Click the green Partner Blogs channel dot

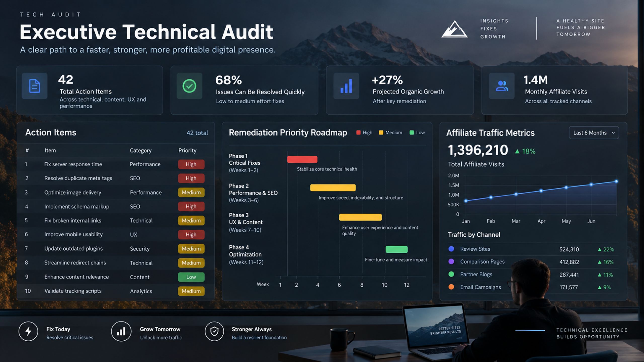(451, 274)
